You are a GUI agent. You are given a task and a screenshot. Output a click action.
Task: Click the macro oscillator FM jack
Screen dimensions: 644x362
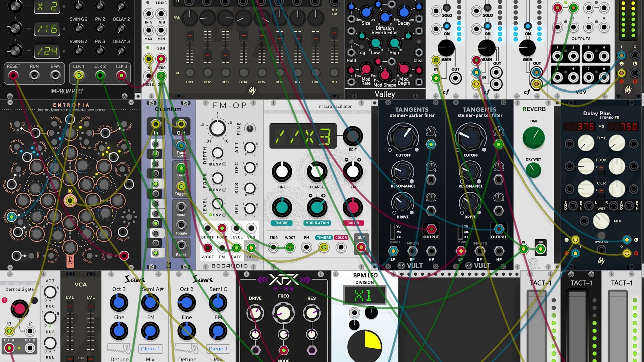306,247
